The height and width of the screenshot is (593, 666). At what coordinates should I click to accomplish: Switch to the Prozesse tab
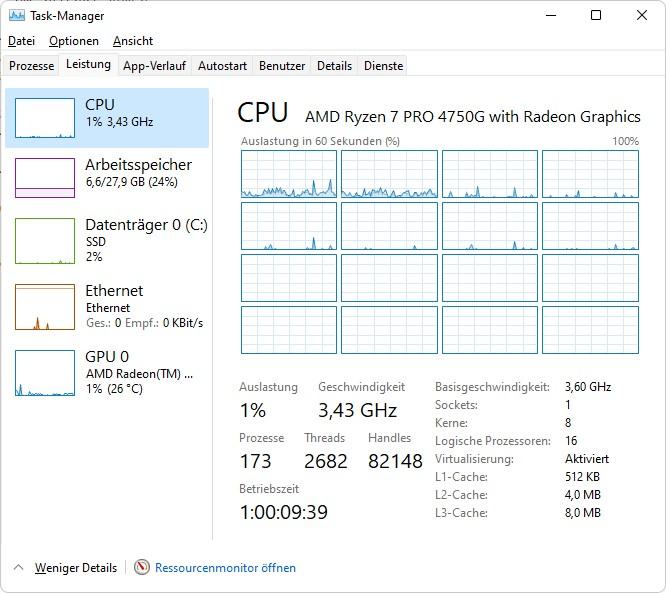point(32,66)
